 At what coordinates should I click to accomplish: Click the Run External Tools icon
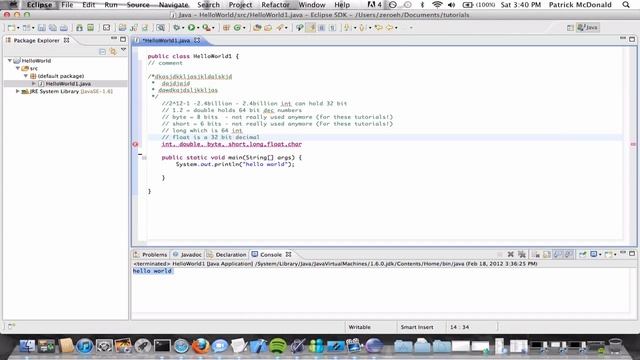(x=206, y=28)
